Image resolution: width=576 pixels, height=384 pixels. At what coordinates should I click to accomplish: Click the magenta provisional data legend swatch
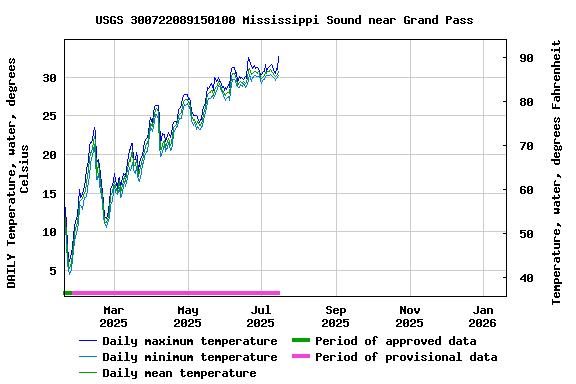point(301,356)
